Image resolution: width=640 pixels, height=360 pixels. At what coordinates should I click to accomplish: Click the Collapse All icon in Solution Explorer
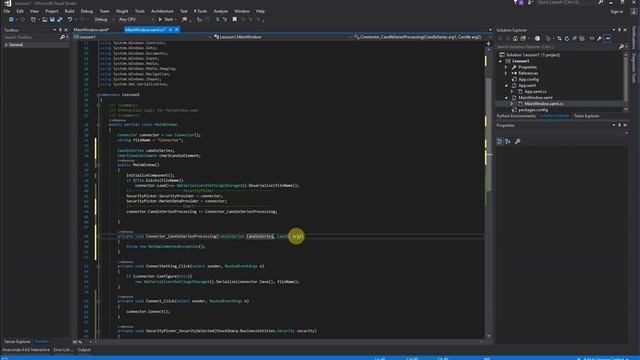(574, 38)
